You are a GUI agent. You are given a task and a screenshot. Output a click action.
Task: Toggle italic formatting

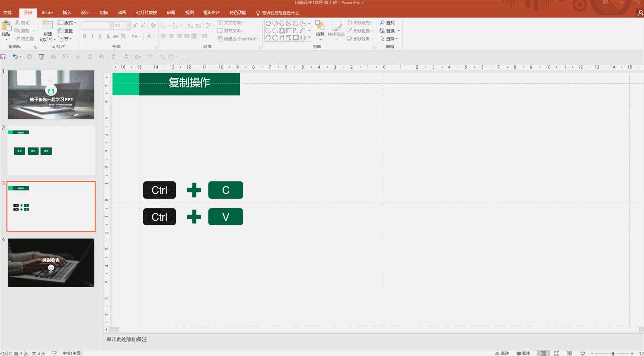click(x=91, y=36)
